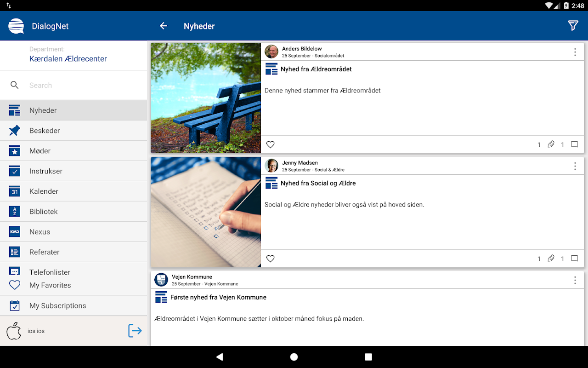The width and height of the screenshot is (588, 368).
Task: Open the blue bench photo thumbnail
Action: tap(206, 98)
